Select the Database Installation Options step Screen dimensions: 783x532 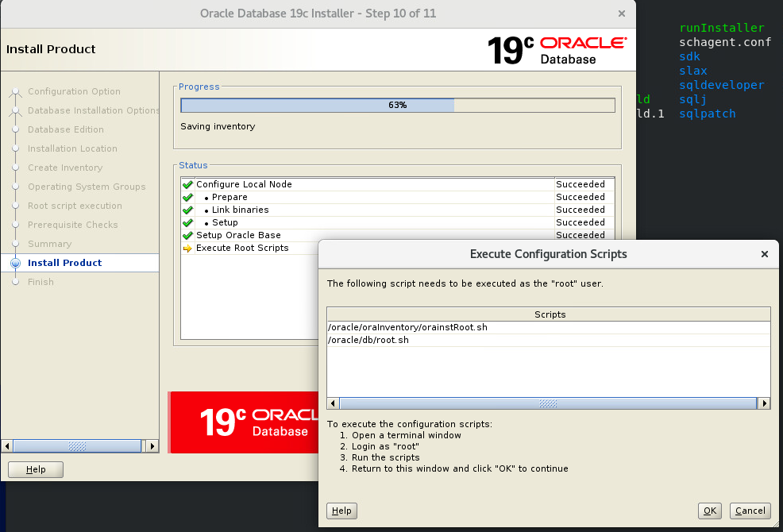[x=94, y=110]
